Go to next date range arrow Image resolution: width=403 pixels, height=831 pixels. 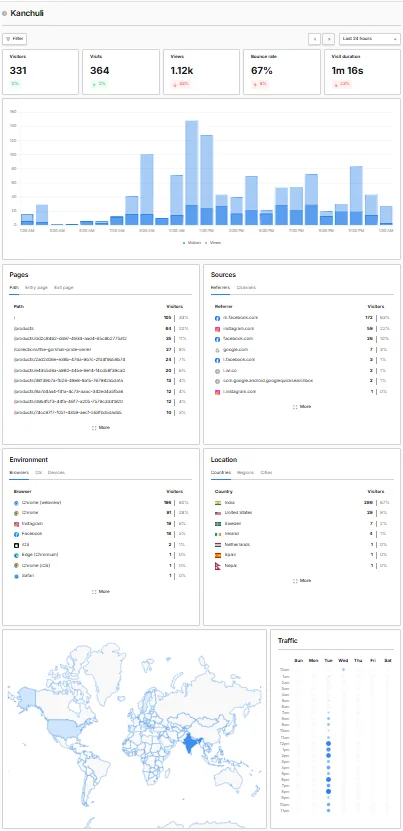[329, 39]
